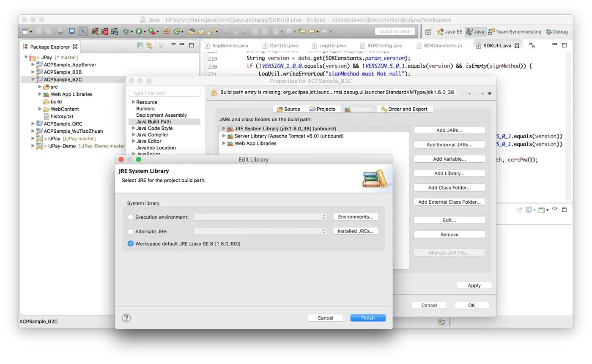Click the Run Last Tool icon
The height and width of the screenshot is (364, 592).
[x=151, y=31]
